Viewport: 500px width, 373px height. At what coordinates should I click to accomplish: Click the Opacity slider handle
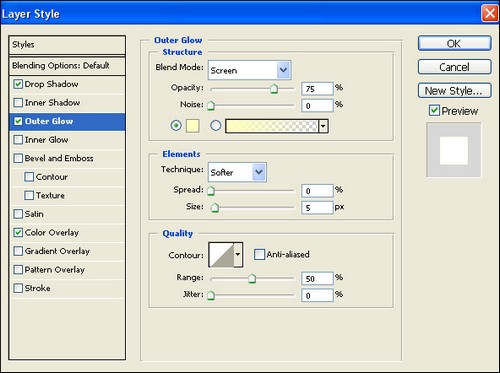[274, 89]
